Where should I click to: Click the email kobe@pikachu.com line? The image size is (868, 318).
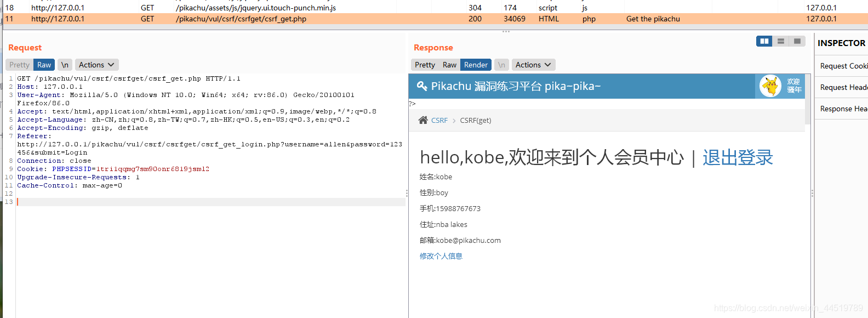(460, 240)
